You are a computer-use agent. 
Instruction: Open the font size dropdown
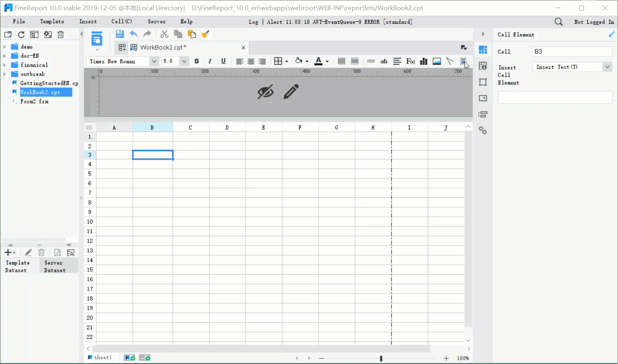point(184,61)
